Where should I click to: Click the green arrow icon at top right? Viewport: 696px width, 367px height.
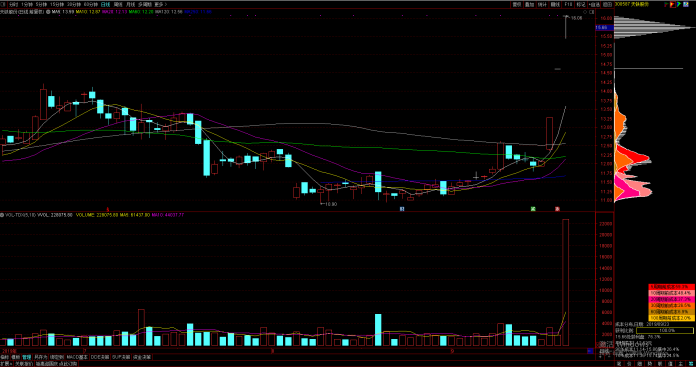679,4
